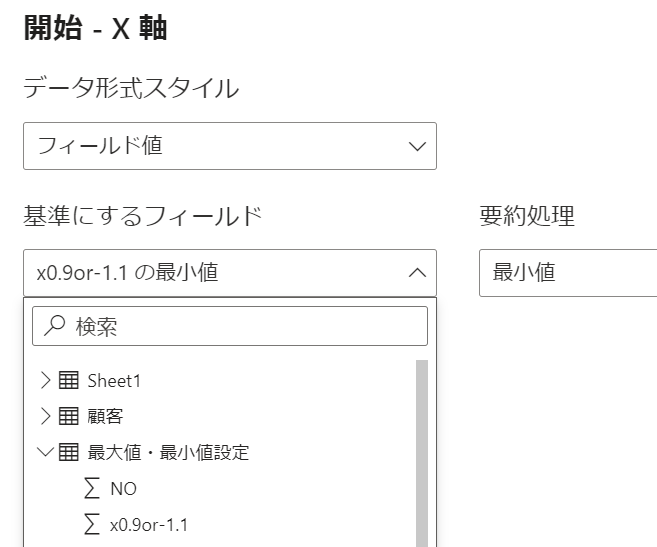Click the 最大値・最小値設定 table icon
The image size is (657, 547).
point(69,452)
